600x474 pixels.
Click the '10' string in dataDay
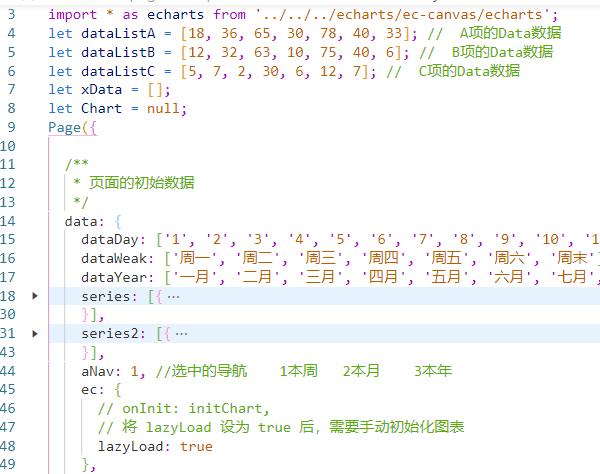(551, 239)
